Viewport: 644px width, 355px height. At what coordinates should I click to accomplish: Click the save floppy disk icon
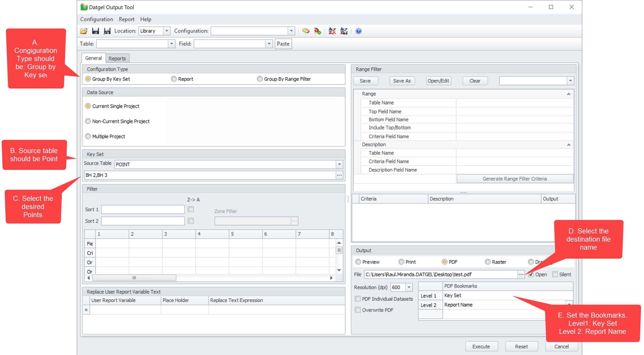[x=95, y=31]
